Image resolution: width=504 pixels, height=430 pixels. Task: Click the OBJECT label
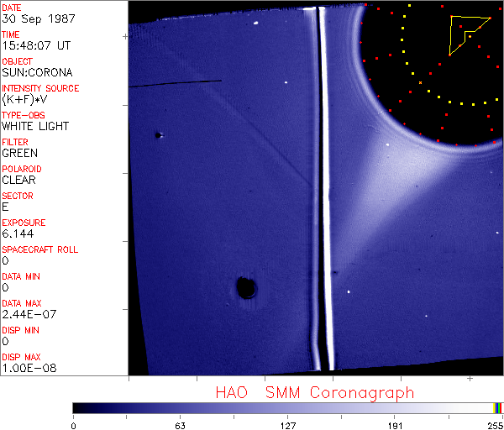pyautogui.click(x=17, y=61)
